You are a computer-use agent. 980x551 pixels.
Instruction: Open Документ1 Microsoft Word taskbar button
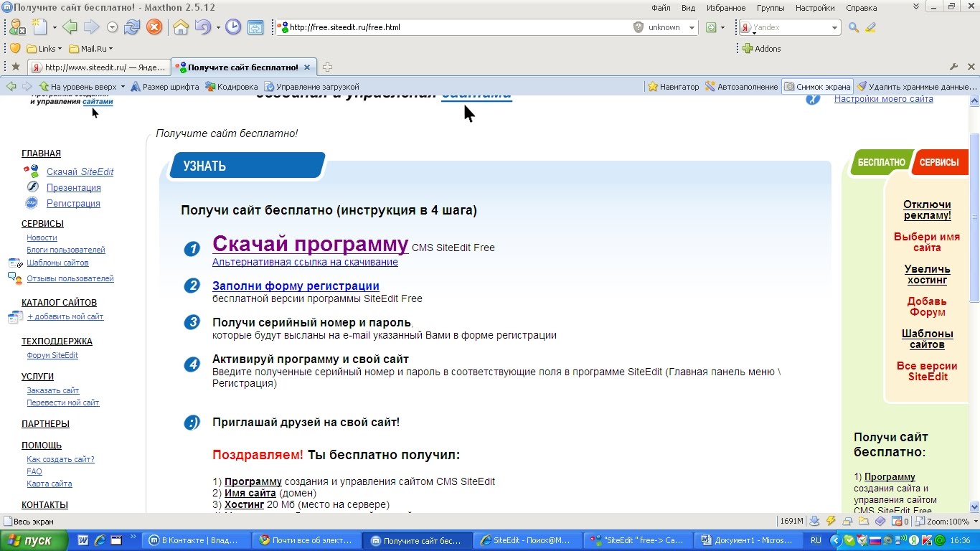click(749, 540)
